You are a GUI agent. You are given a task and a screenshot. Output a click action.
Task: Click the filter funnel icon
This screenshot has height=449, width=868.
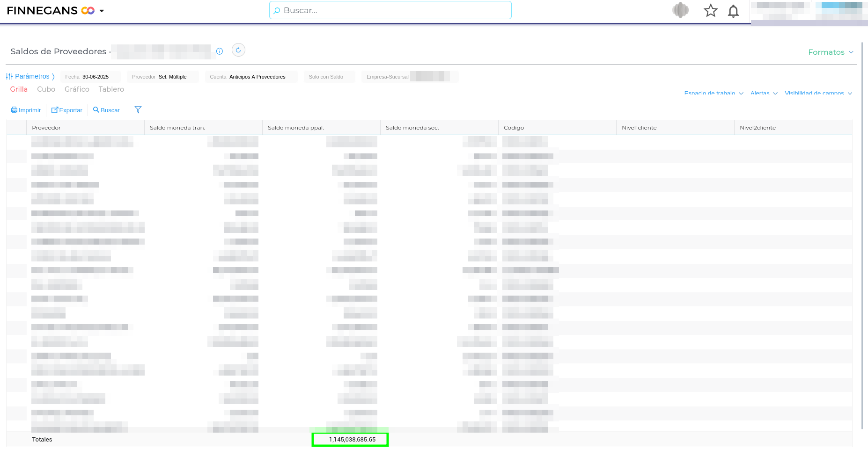138,110
